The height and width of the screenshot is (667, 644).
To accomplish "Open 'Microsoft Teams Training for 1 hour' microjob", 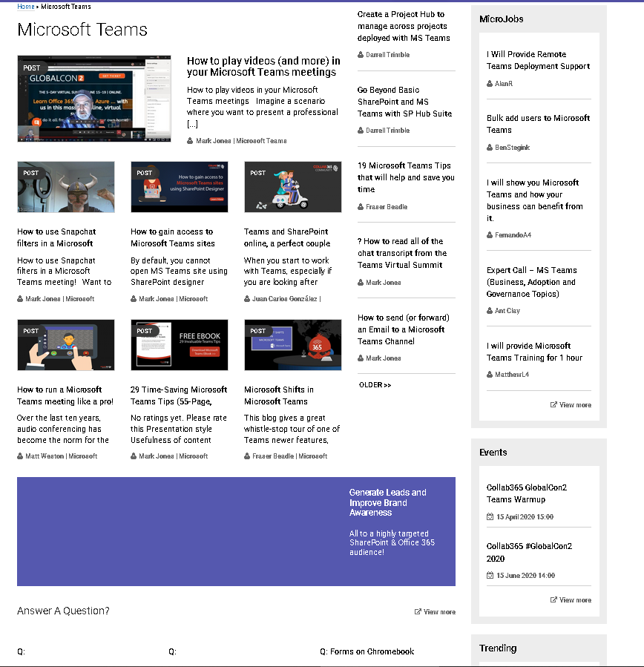I will (x=534, y=352).
